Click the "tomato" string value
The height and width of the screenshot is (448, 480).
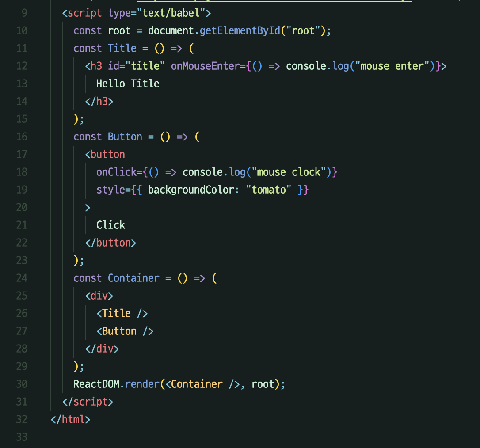click(x=268, y=190)
